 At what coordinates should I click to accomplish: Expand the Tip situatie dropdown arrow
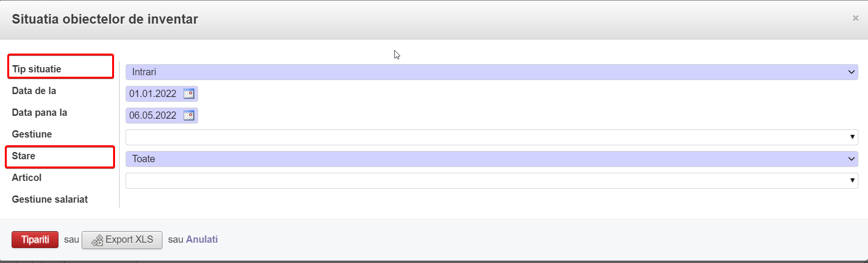point(851,72)
